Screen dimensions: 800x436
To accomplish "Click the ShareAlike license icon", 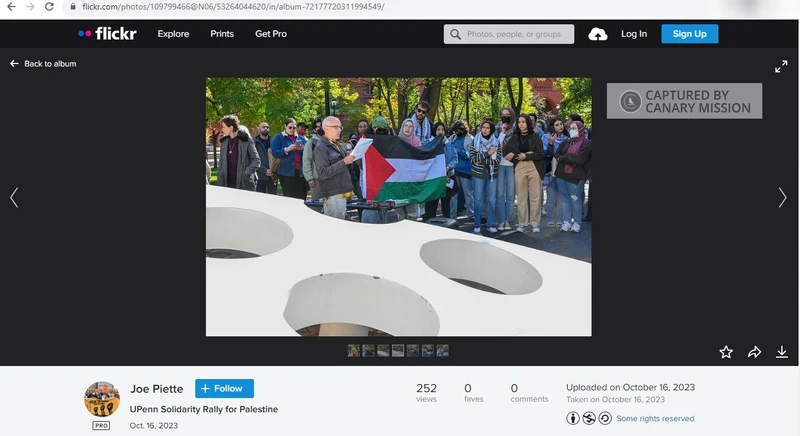I will click(604, 418).
